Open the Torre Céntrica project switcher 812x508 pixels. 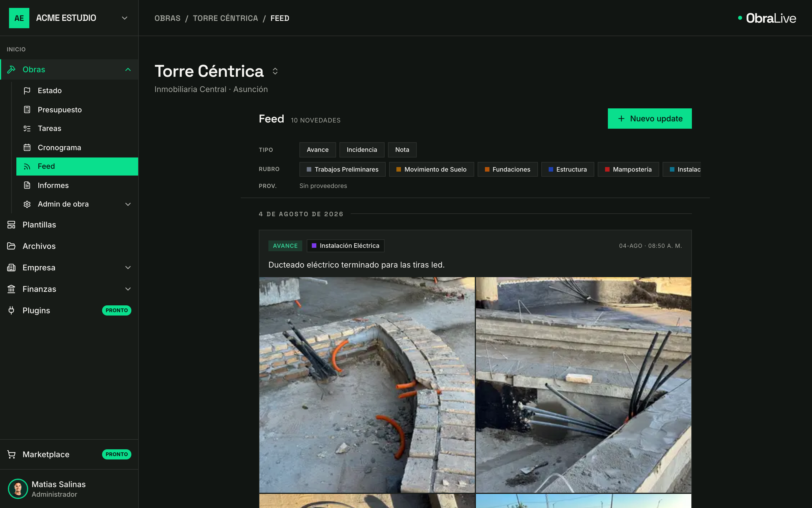click(275, 71)
